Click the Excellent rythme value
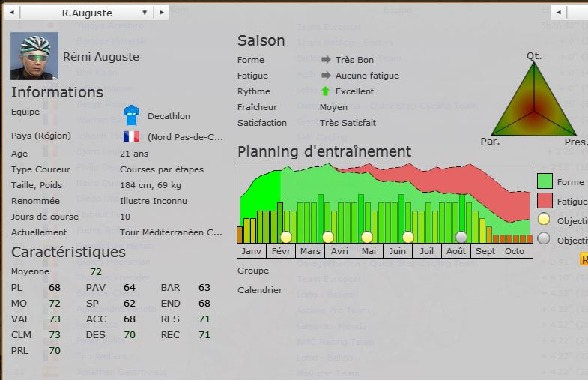This screenshot has height=380, width=588. [354, 91]
